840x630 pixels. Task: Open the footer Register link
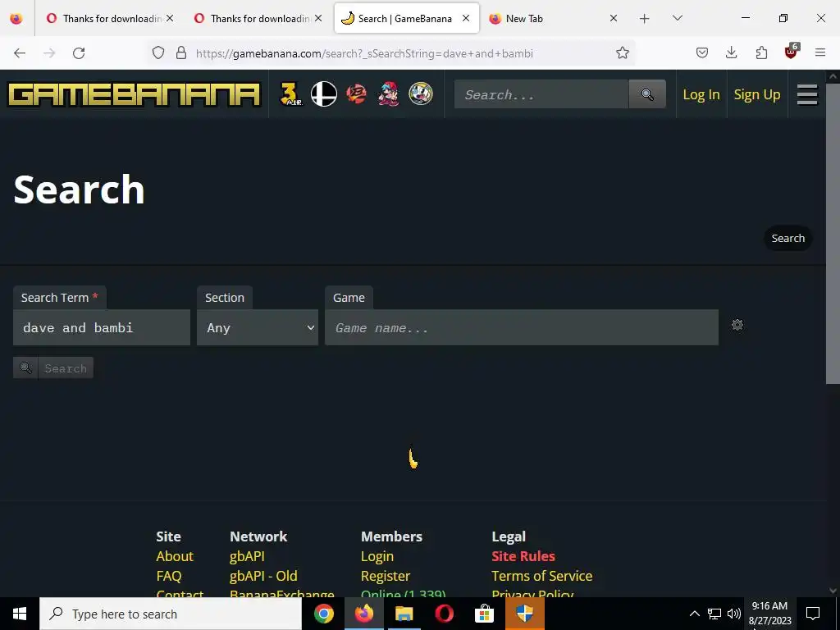386,576
